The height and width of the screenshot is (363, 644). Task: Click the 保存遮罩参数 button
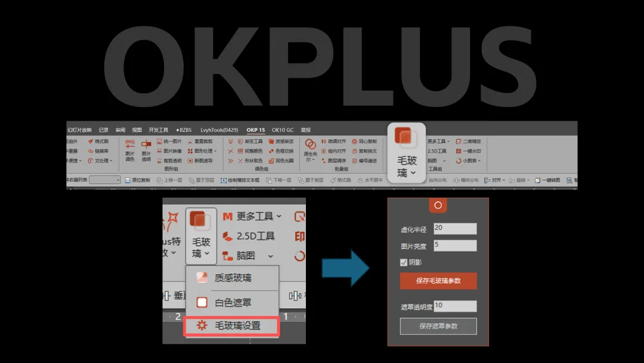[x=438, y=326]
